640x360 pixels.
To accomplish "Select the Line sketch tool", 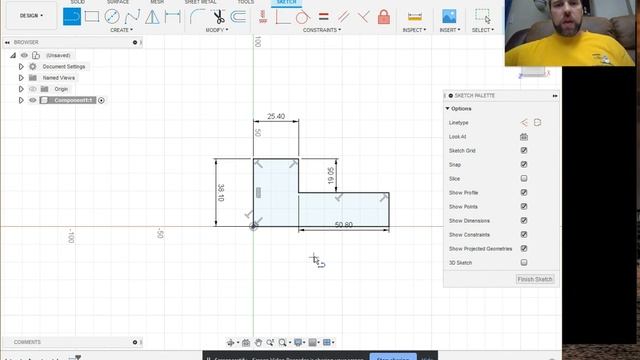I will point(72,17).
